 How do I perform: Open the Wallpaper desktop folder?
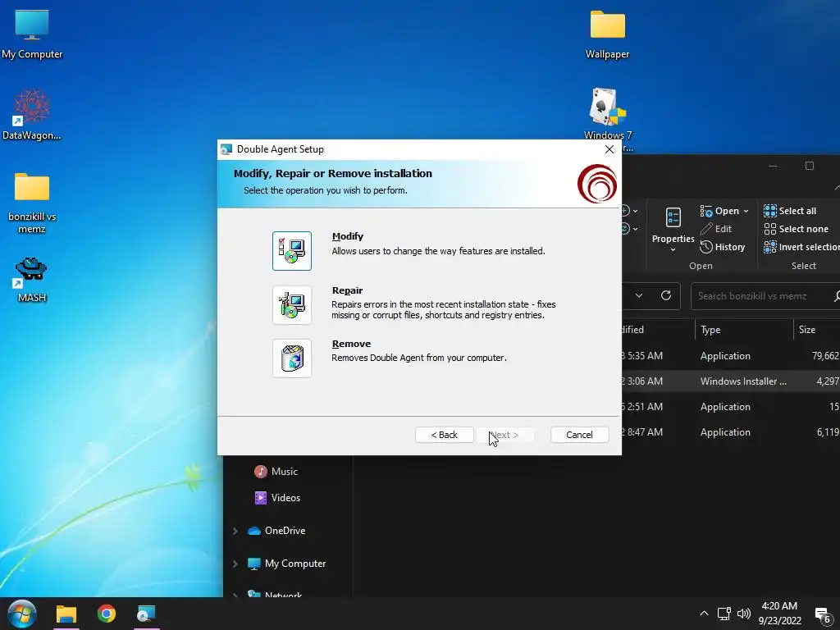click(x=607, y=34)
